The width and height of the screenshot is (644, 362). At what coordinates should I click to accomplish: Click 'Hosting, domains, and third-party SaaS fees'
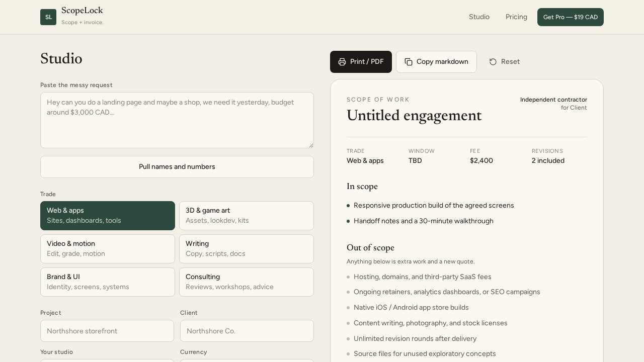[423, 277]
